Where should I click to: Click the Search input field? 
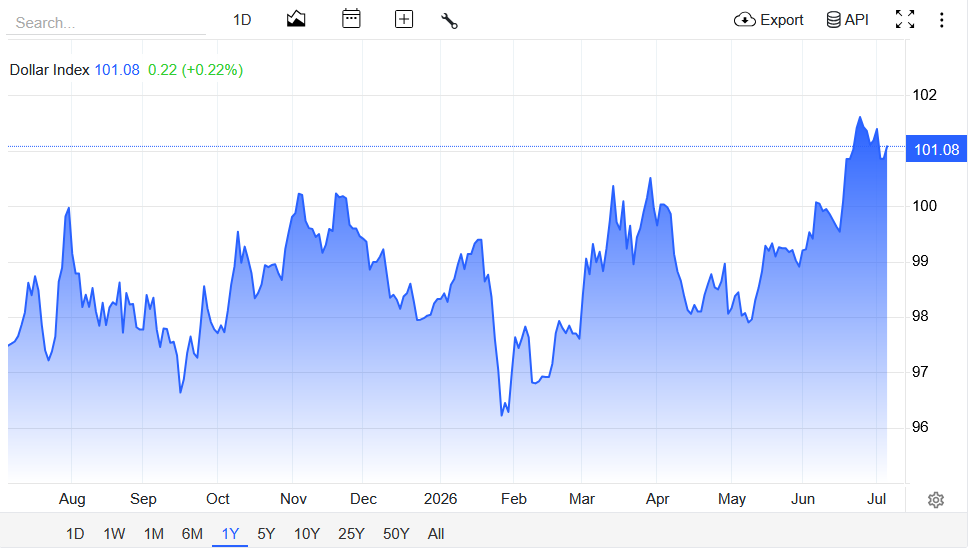tap(106, 23)
